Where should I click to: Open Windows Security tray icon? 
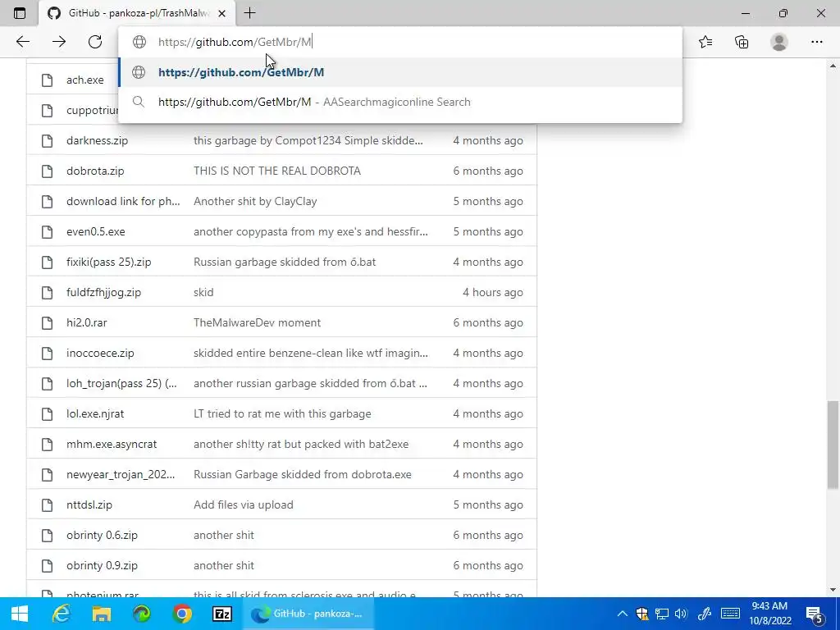coord(641,614)
